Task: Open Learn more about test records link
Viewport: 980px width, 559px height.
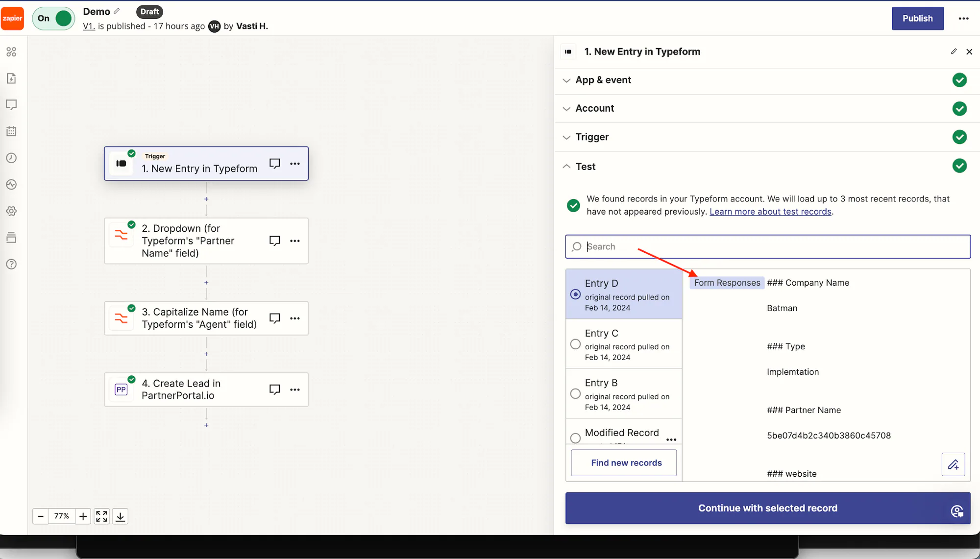Action: pos(770,212)
